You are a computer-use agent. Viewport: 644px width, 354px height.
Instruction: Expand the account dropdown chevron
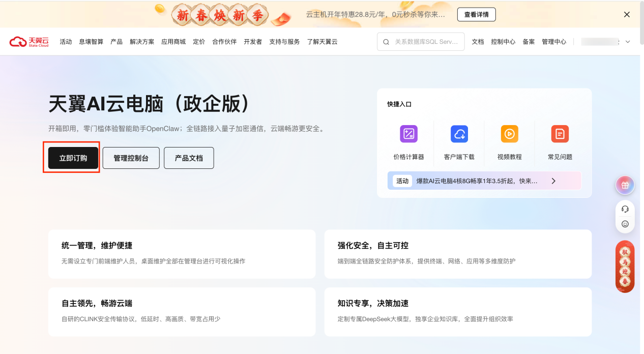[628, 42]
